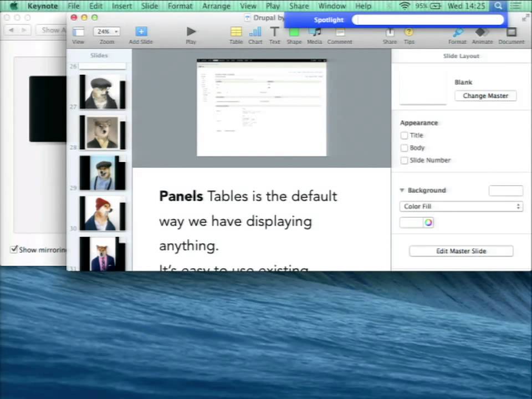Open the Tips toolbar icon
The height and width of the screenshot is (399, 532).
(x=409, y=32)
